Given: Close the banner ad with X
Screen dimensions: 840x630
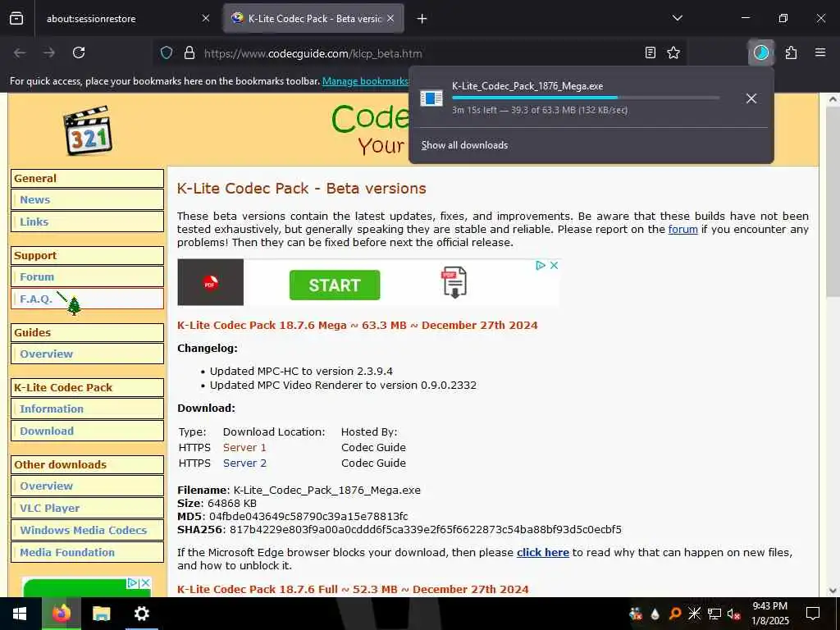Looking at the screenshot, I should point(554,265).
